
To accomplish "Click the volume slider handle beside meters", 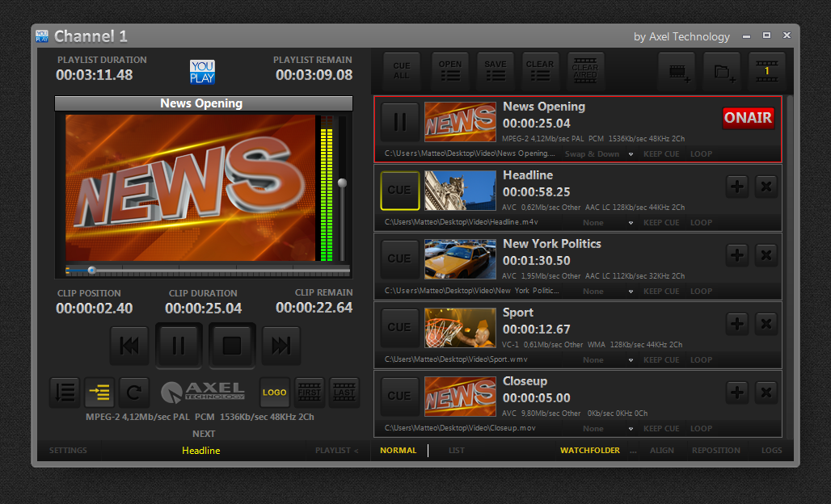I will point(342,183).
